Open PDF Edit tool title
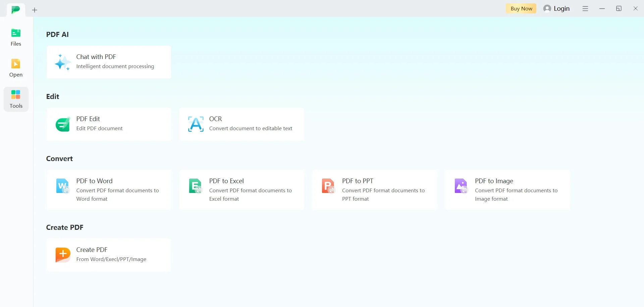 coord(88,119)
